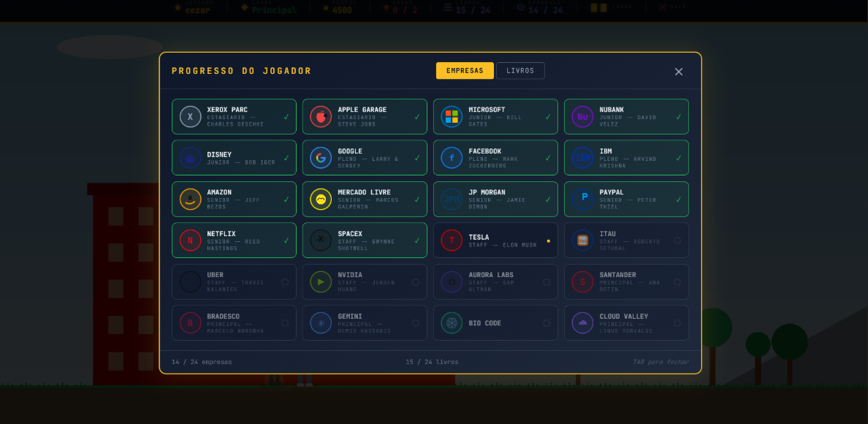Click the PayPal logo icon
Screen dimensions: 868x424
583,200
